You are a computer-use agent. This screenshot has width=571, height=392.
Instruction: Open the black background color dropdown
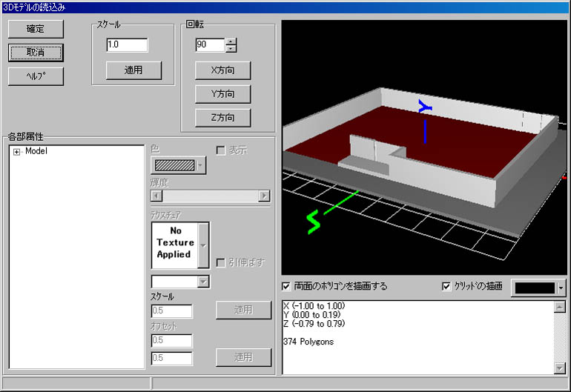click(x=538, y=288)
